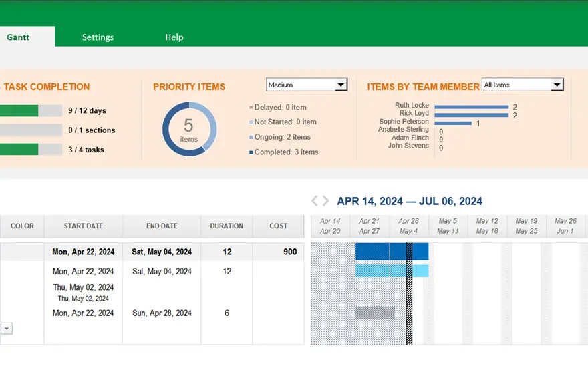This screenshot has width=588, height=374.
Task: Click the DURATION column header
Action: click(227, 226)
